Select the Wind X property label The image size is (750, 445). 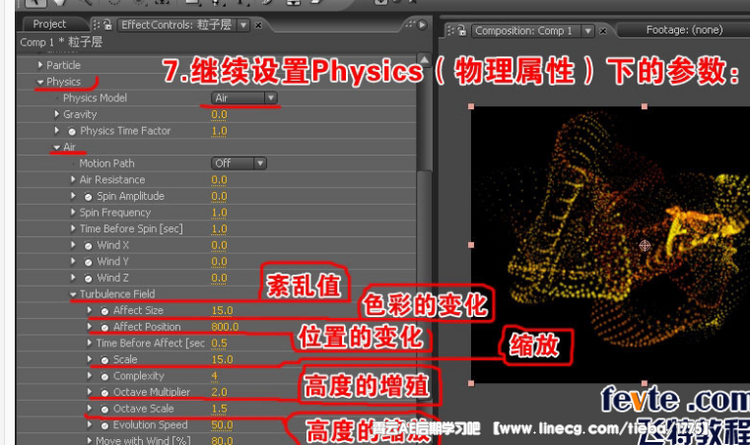click(113, 245)
